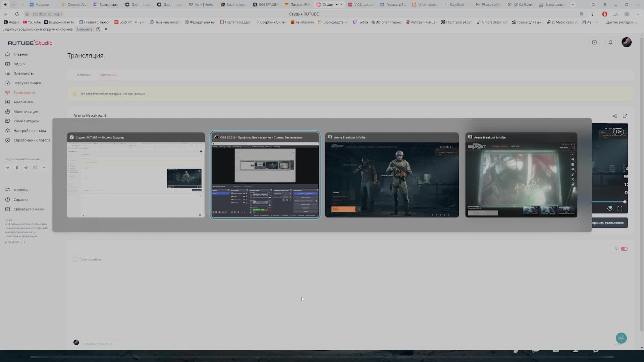The image size is (644, 362).
Task: Click Завершить трансляцию button
Action: coord(609,223)
